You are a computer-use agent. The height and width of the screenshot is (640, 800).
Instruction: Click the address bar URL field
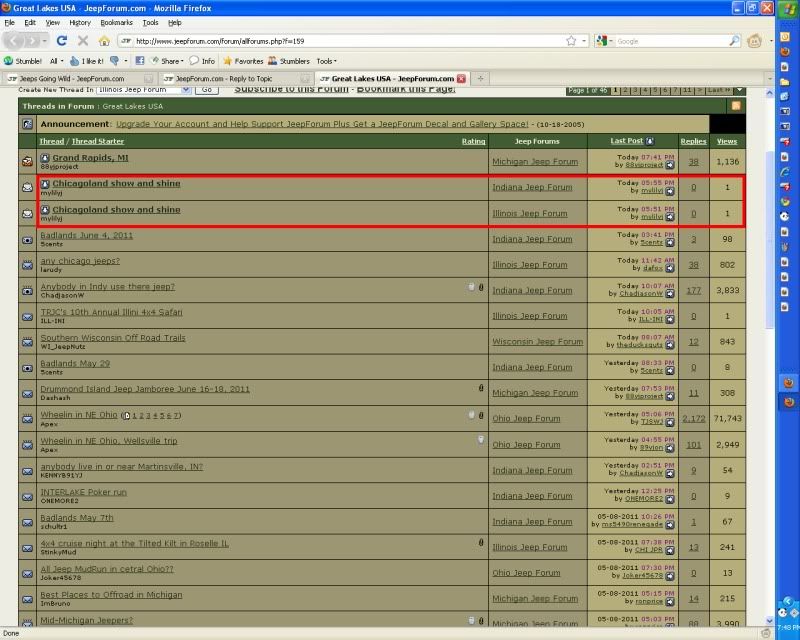[347, 41]
